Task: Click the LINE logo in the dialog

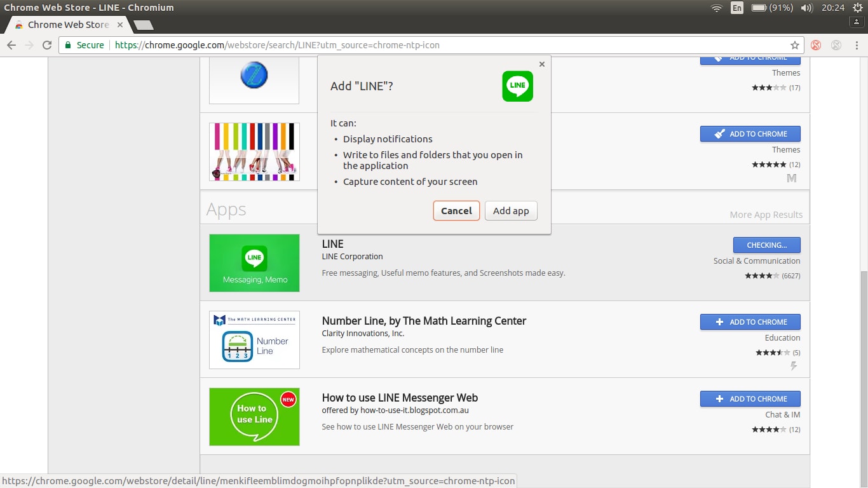Action: coord(518,86)
